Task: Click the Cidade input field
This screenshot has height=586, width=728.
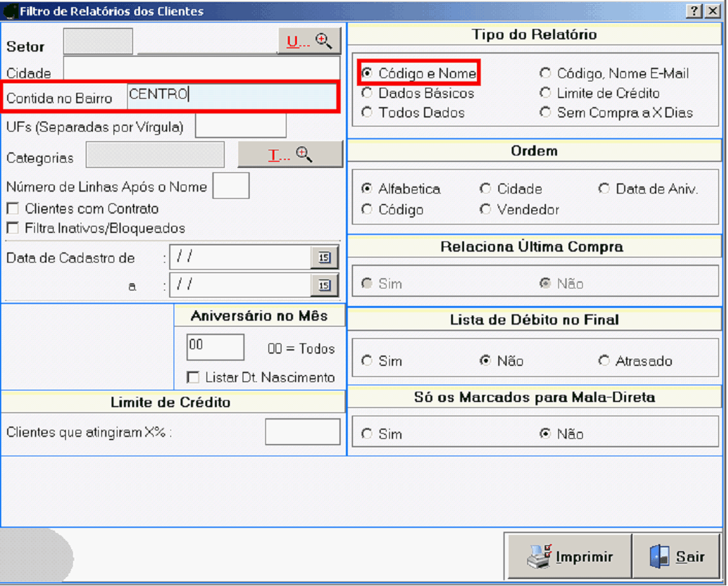Action: [x=201, y=70]
